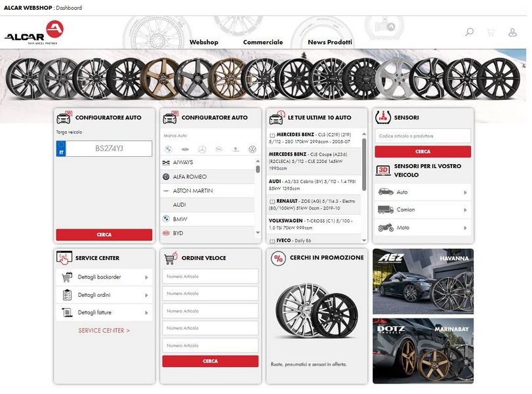
Task: Click the Sensori tyre pressure icon
Action: (383, 118)
